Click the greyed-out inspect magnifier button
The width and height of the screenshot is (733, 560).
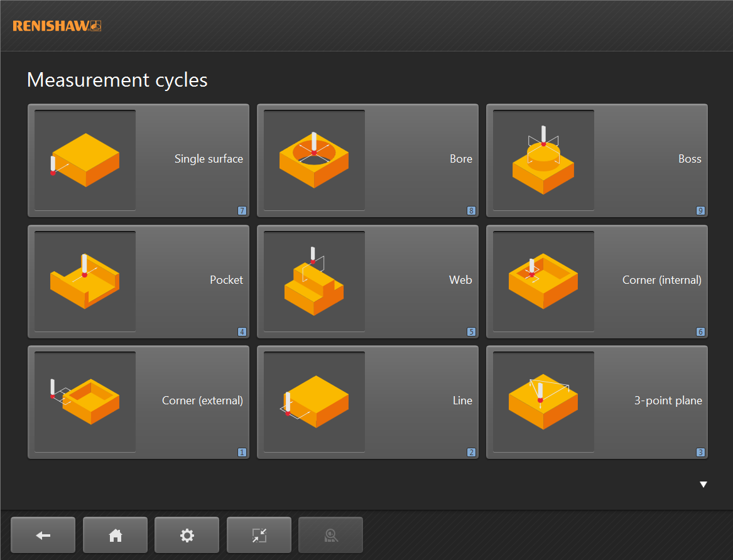(x=330, y=536)
